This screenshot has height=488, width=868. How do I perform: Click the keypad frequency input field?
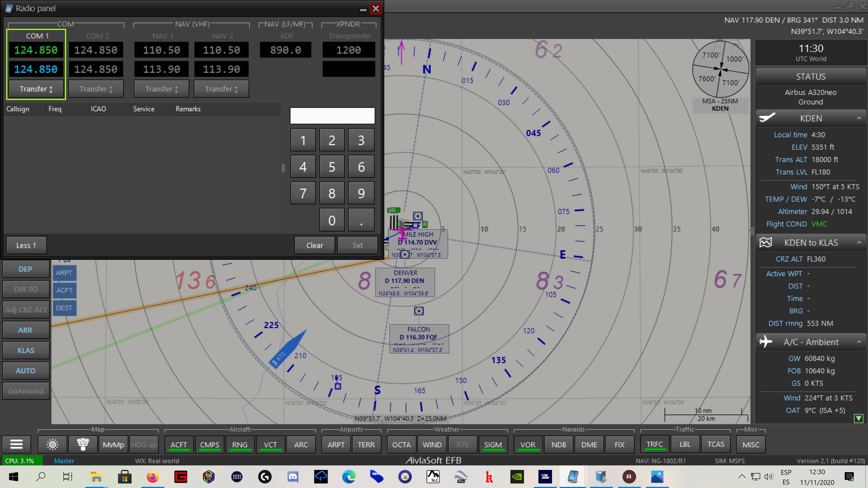pos(332,115)
